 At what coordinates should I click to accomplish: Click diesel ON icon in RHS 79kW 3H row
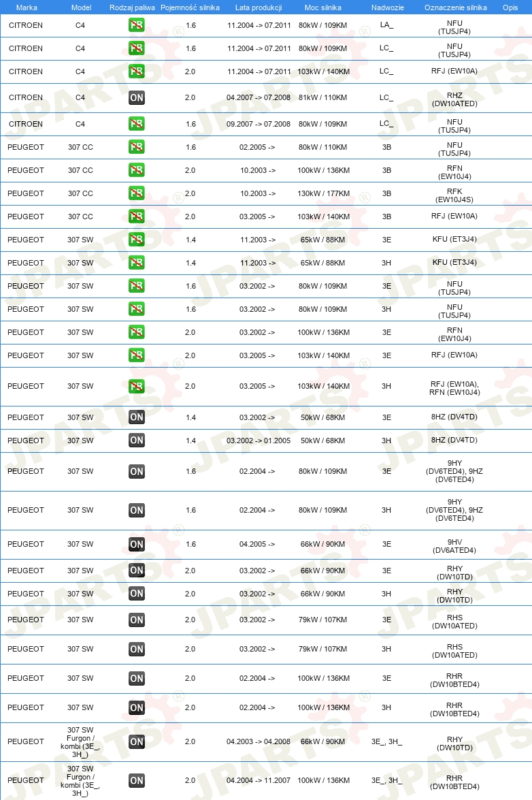pos(137,649)
